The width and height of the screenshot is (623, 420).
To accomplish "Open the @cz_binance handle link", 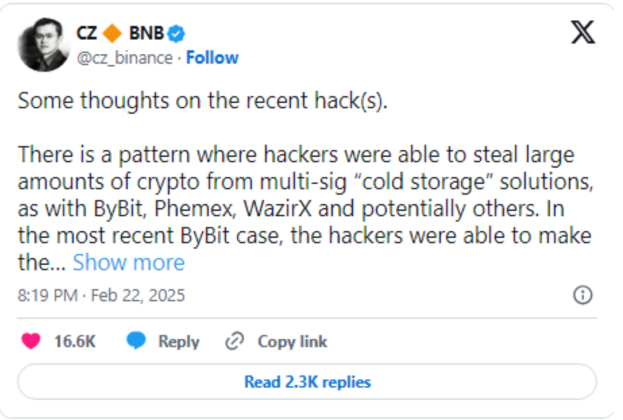I will 123,57.
